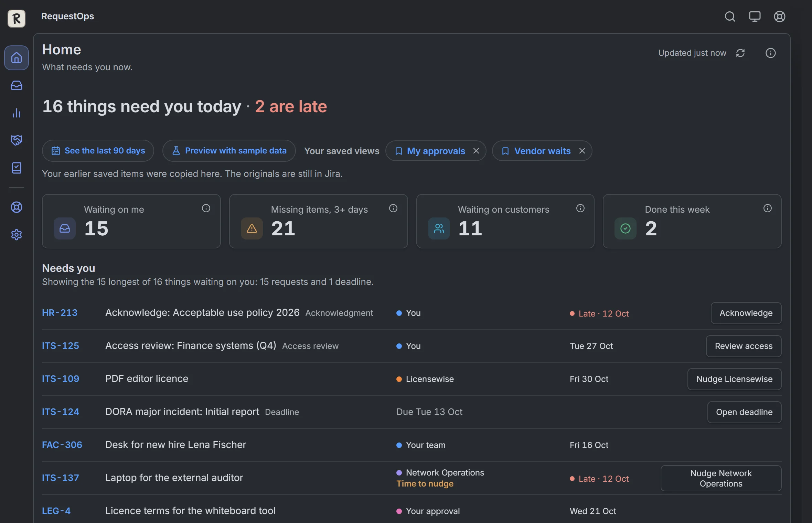Open the My approvals saved view
Screen dimensions: 812x523
[x=430, y=151]
